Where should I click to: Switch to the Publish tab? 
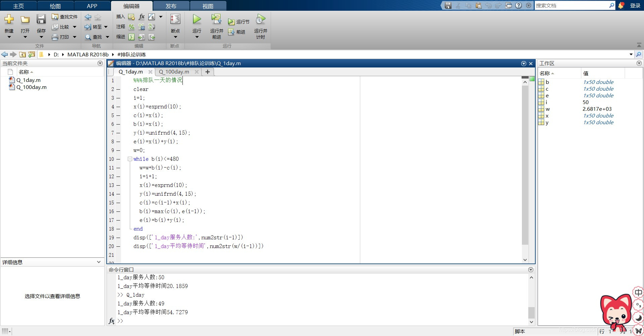(171, 6)
